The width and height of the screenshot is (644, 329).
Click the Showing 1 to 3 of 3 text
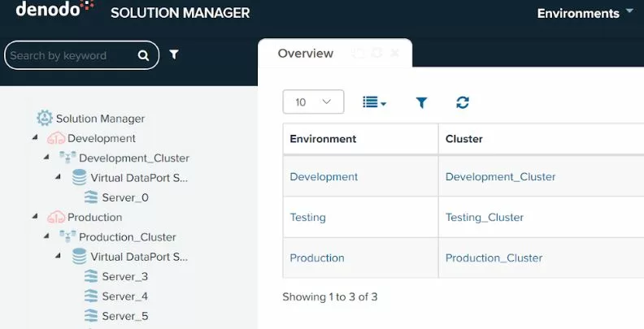[x=330, y=297]
